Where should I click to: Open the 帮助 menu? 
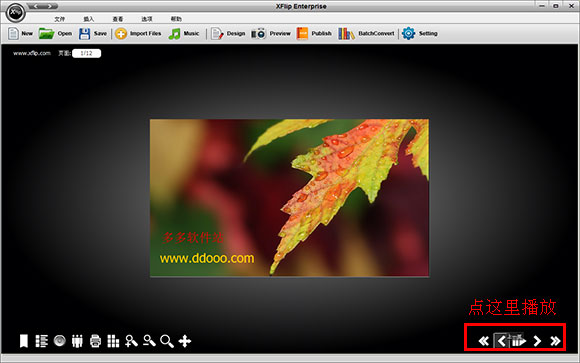pos(176,19)
